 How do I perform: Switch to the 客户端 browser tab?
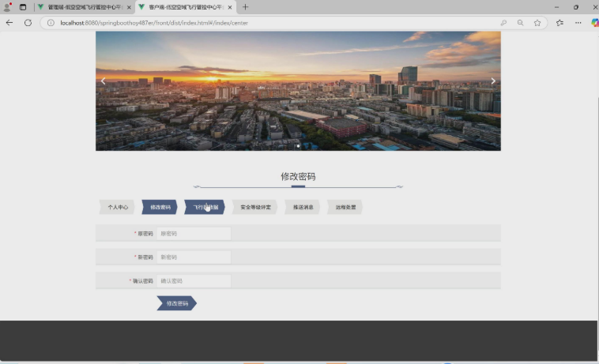(186, 7)
